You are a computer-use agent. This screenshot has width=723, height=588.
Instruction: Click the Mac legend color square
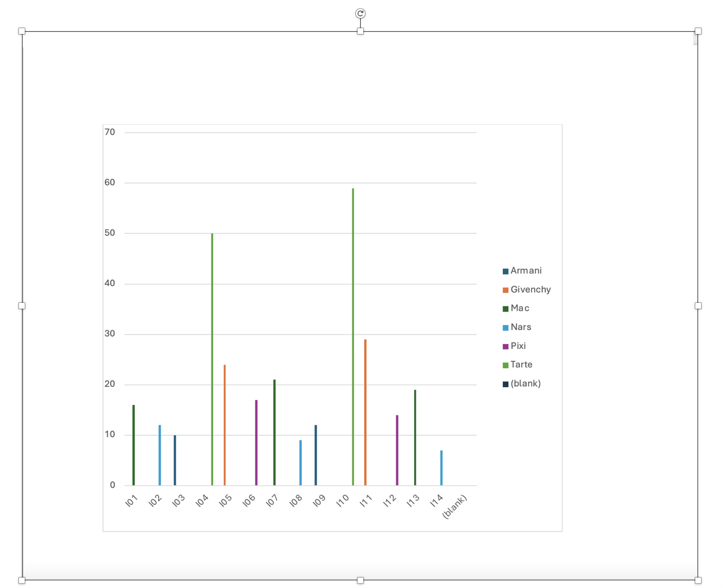click(505, 309)
